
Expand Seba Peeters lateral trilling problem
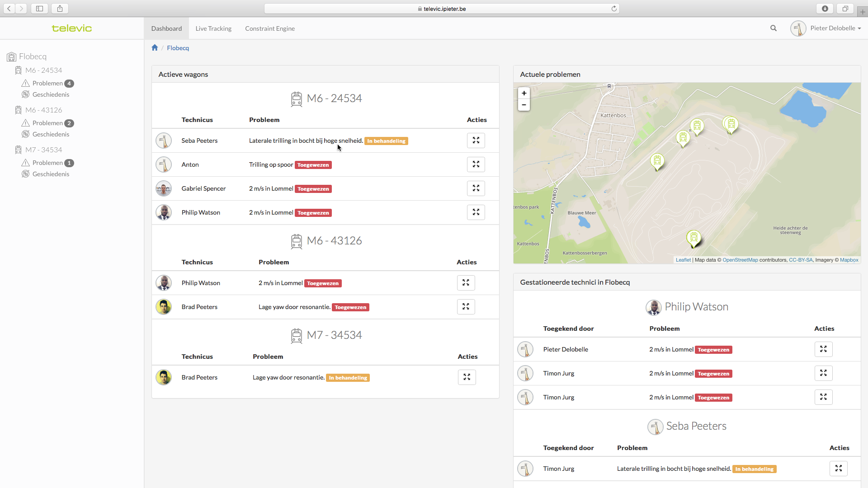click(x=476, y=141)
